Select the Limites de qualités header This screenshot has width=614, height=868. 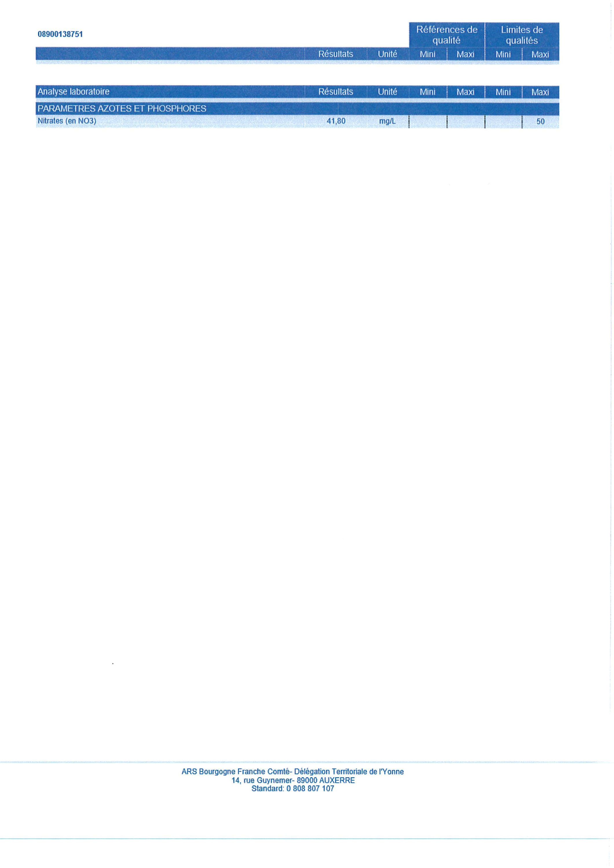(x=522, y=35)
